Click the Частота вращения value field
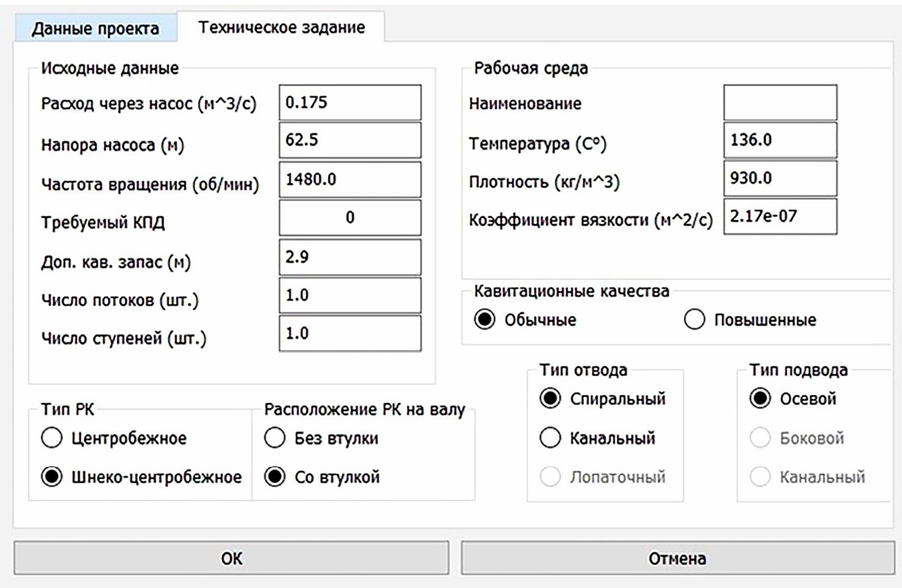Image resolution: width=902 pixels, height=588 pixels. [x=350, y=179]
